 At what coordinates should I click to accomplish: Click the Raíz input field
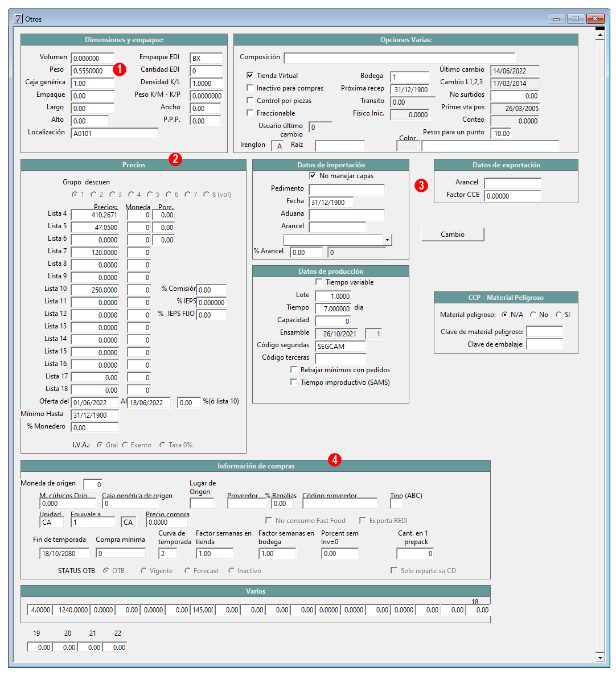click(340, 146)
